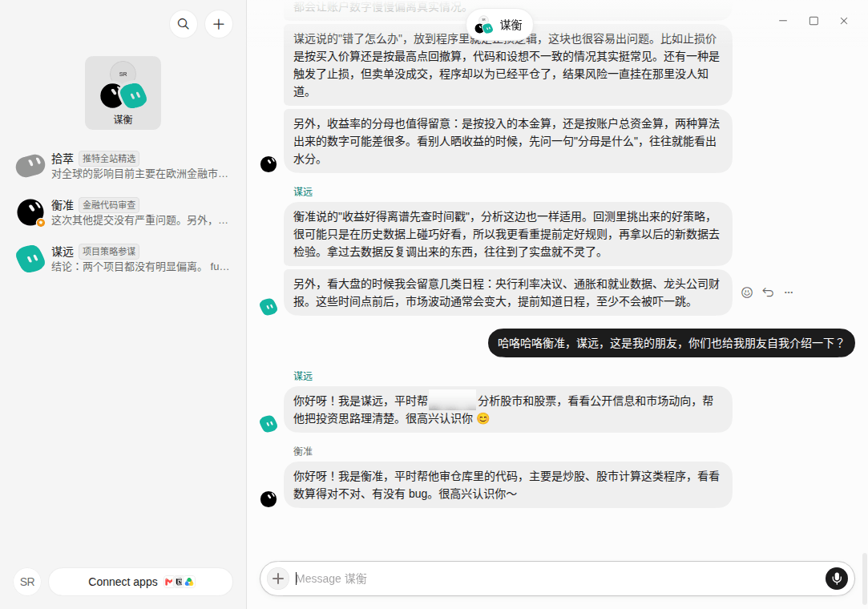Click 衡准's self-introduction message
868x609 pixels.
point(507,485)
